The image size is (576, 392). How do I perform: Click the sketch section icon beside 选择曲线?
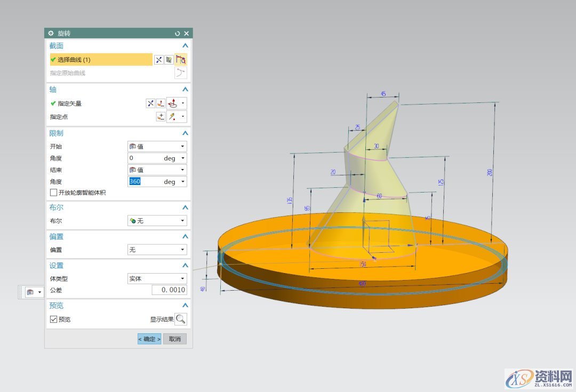point(169,60)
